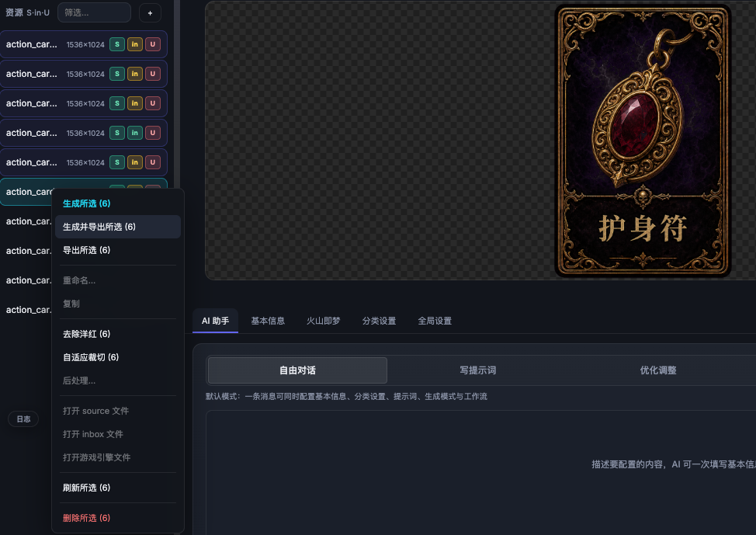Viewport: 756px width, 535px height.
Task: Click the S badge on the first action_car row
Action: click(117, 44)
